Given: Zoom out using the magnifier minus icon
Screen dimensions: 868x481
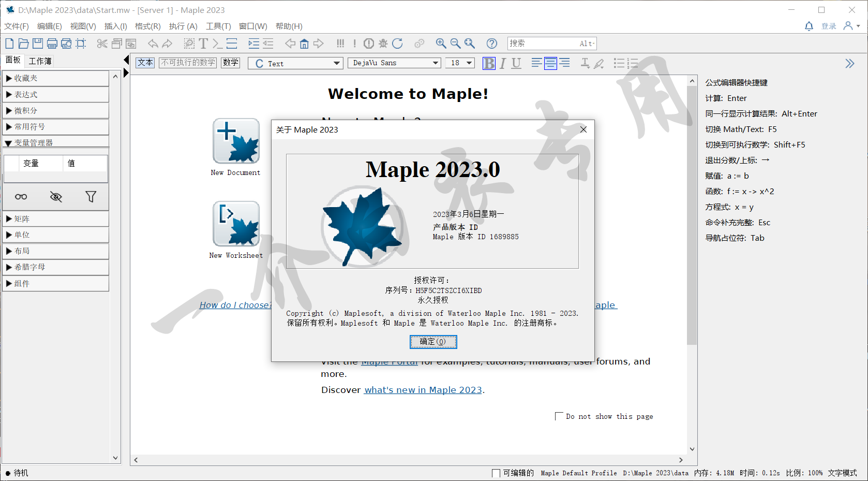Looking at the screenshot, I should coord(455,43).
